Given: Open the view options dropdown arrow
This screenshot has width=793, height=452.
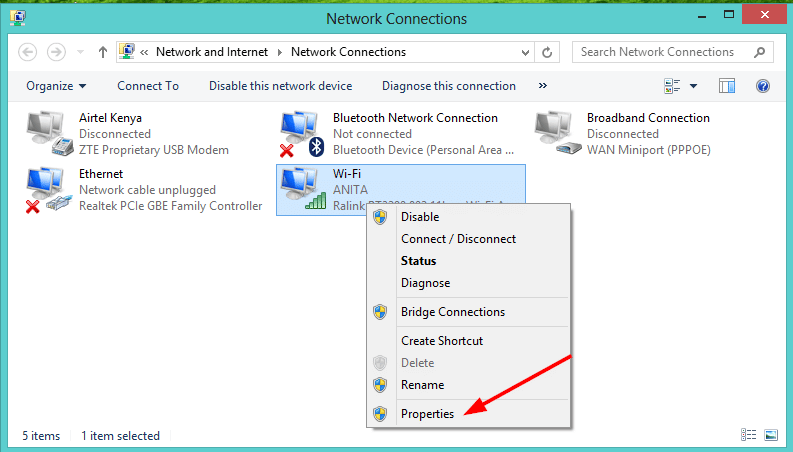Looking at the screenshot, I should (693, 86).
